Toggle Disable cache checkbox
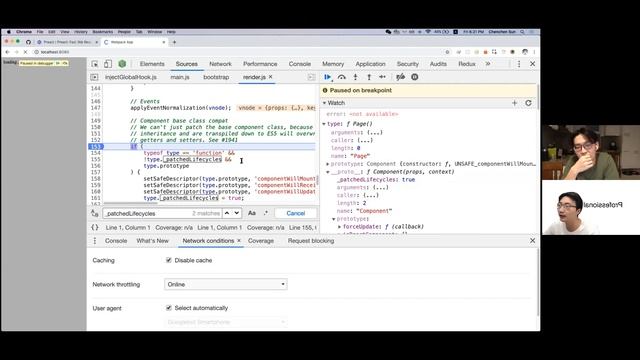Image resolution: width=640 pixels, height=360 pixels. click(169, 260)
